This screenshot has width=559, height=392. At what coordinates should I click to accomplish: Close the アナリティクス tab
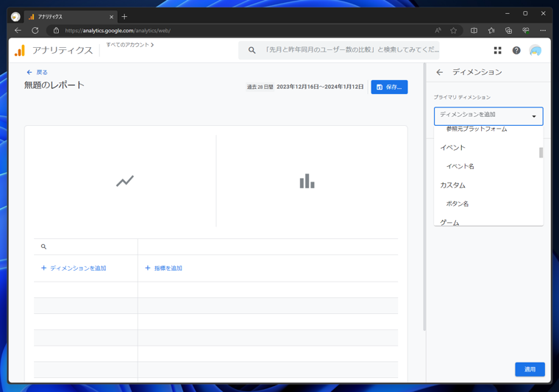click(111, 17)
